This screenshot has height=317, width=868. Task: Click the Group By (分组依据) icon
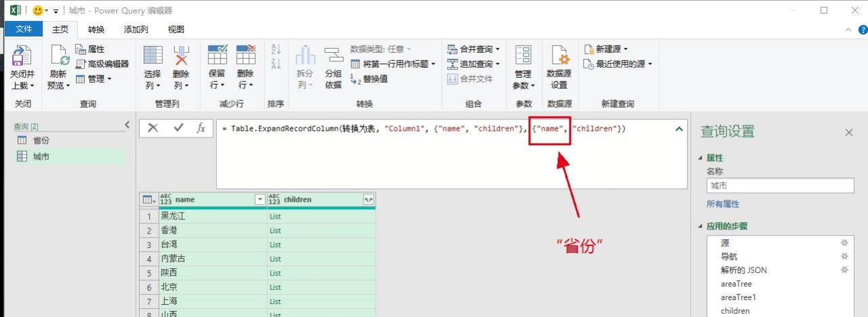pos(333,56)
